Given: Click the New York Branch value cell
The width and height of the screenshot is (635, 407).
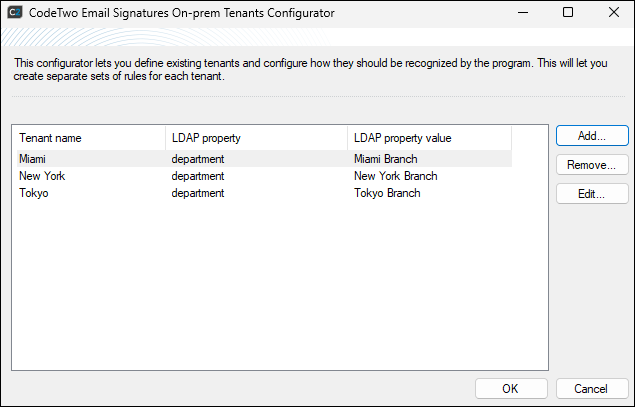Looking at the screenshot, I should 395,176.
